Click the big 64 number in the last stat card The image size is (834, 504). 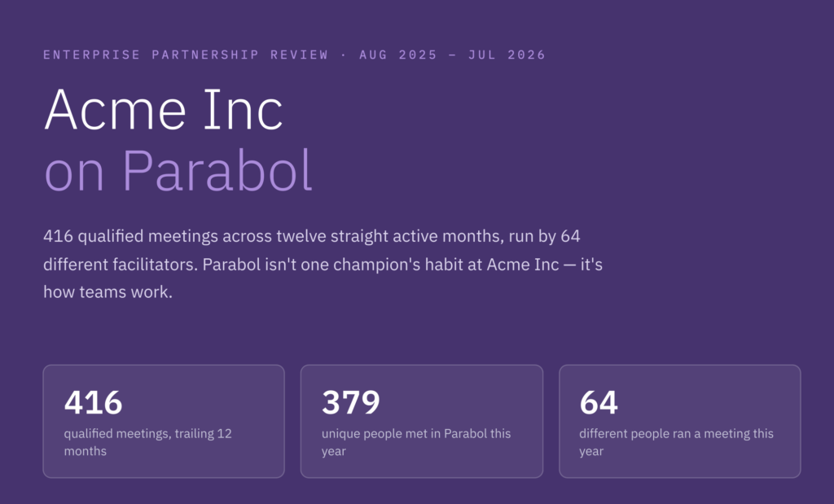599,402
